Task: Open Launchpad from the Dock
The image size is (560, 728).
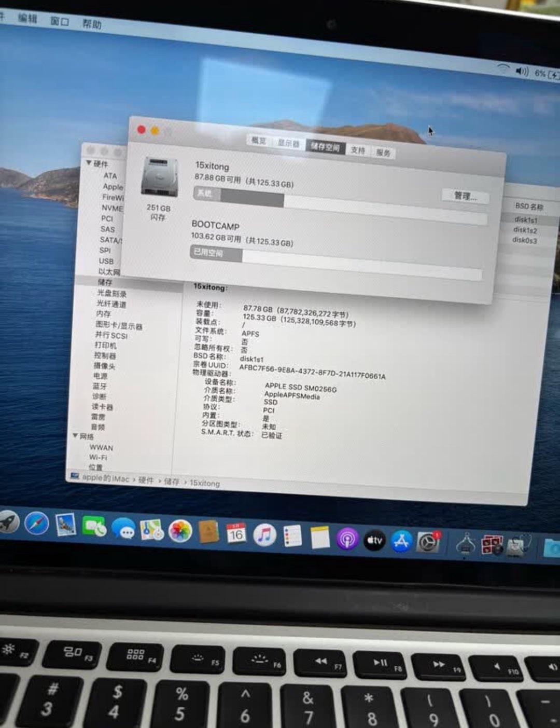Action: 7,521
